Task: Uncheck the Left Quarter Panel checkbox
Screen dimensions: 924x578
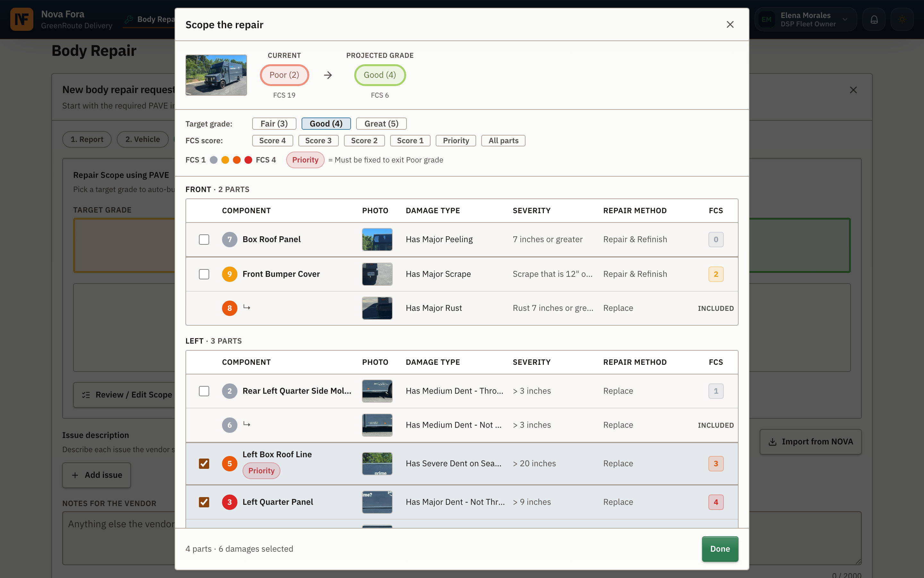Action: click(x=204, y=502)
